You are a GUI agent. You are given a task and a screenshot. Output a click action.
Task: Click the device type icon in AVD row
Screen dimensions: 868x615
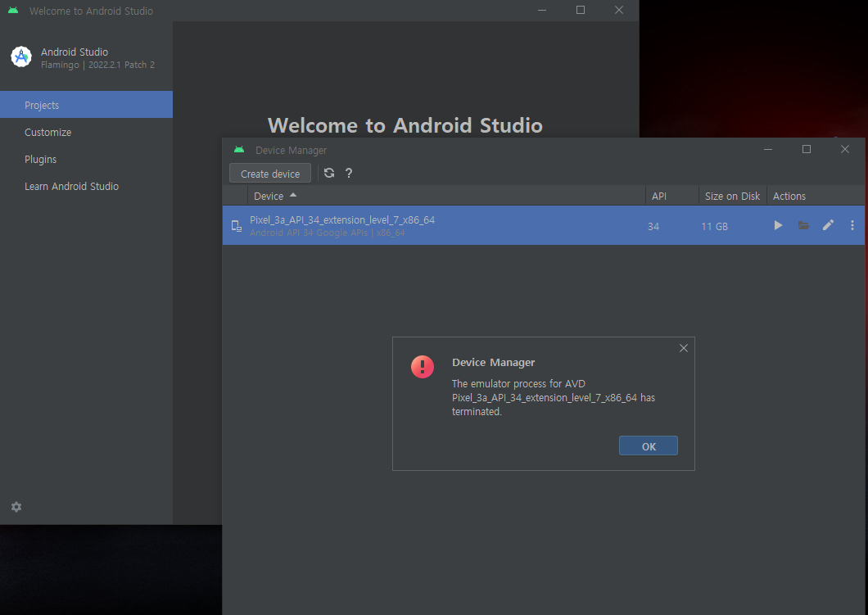tap(237, 226)
